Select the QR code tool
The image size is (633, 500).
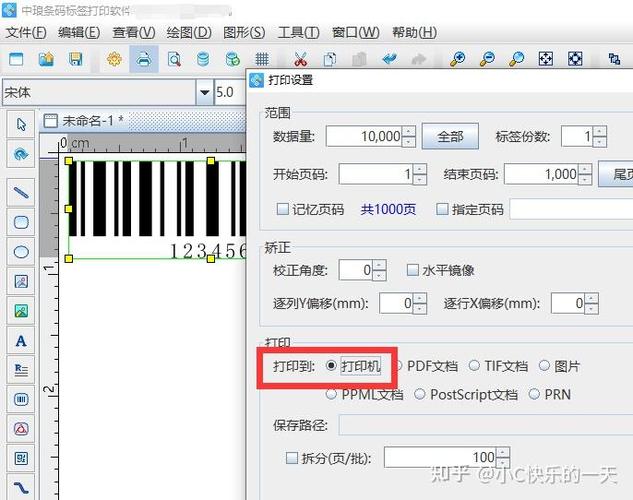(21, 458)
